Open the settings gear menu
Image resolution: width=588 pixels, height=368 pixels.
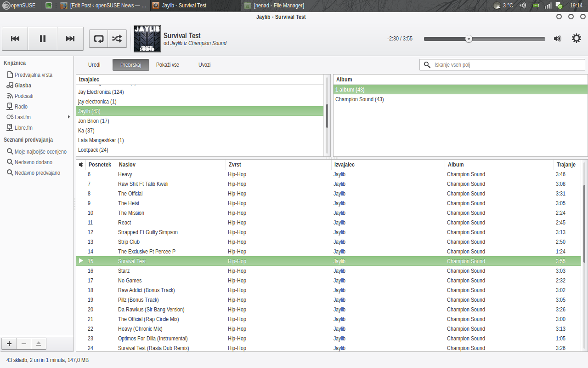click(577, 38)
